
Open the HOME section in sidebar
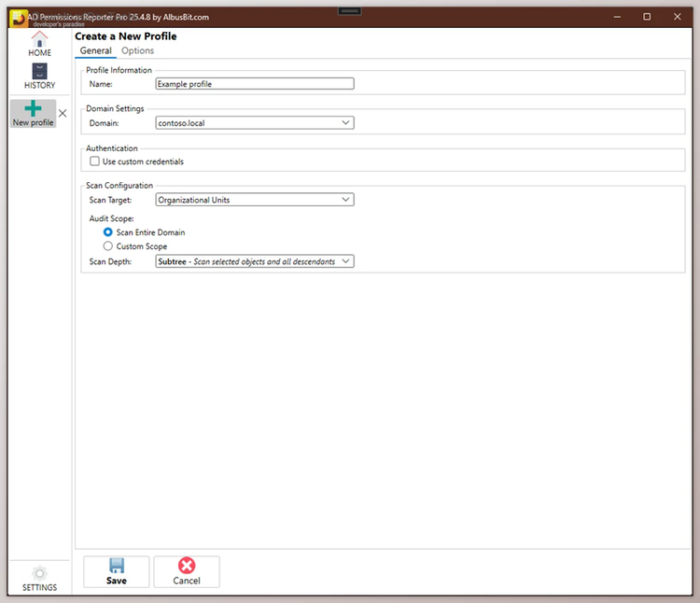[x=39, y=44]
